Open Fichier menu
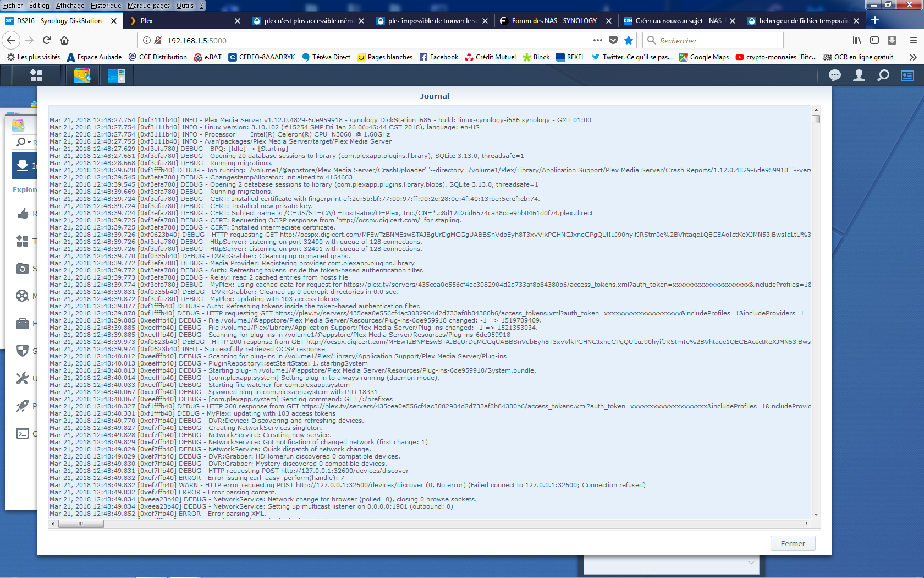 [13, 5]
